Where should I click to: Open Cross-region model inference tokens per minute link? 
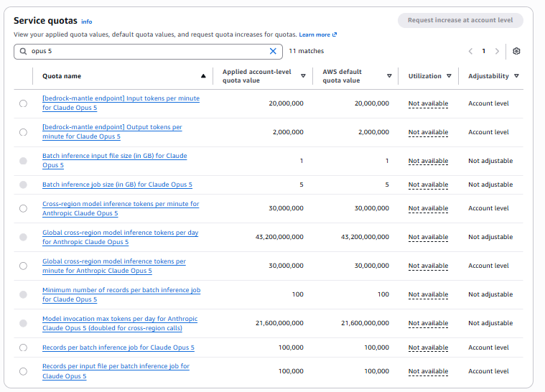[x=121, y=208]
